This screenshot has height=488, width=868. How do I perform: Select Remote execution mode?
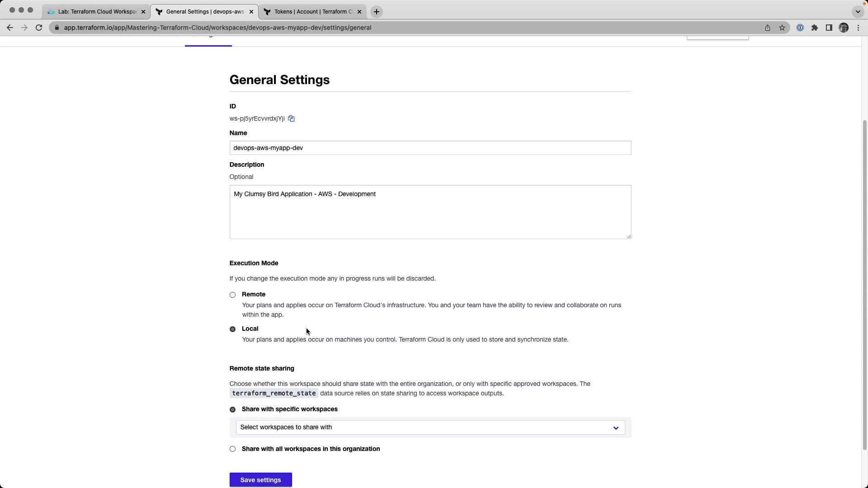tap(233, 295)
